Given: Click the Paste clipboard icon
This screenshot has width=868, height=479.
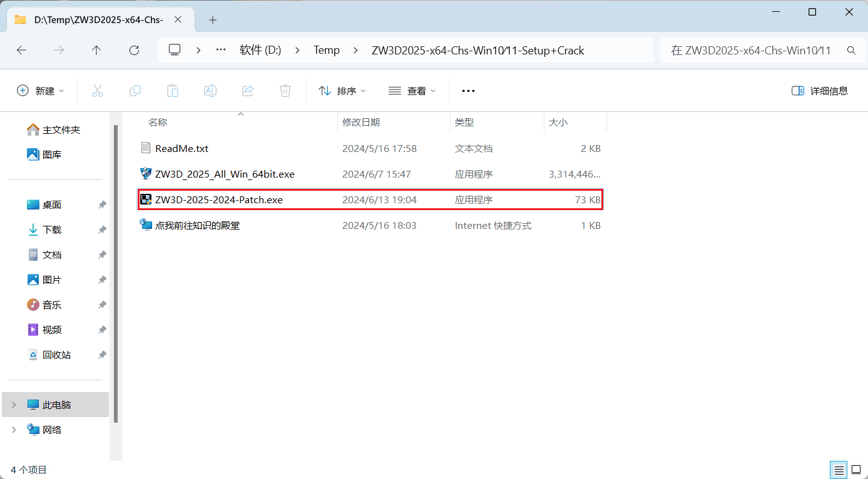Looking at the screenshot, I should [x=173, y=91].
